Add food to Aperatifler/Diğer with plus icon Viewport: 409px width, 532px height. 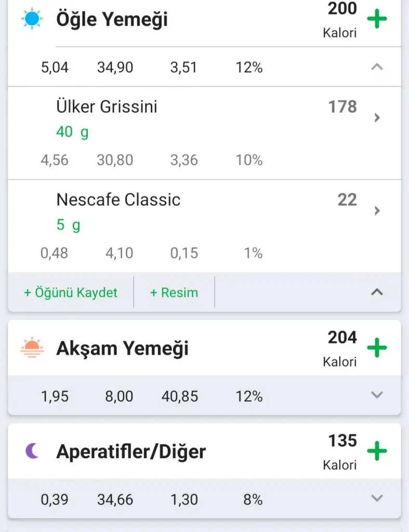[377, 451]
